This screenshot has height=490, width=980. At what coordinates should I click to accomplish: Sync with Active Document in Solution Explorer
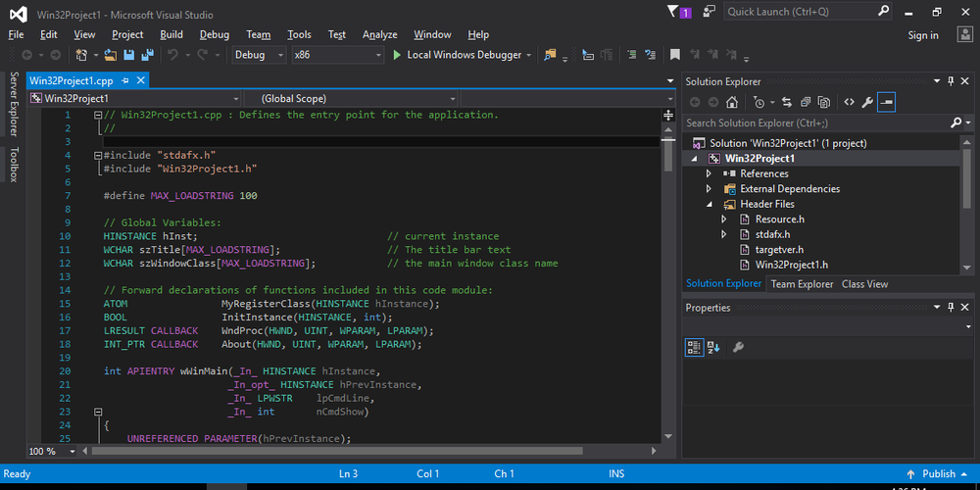(787, 103)
